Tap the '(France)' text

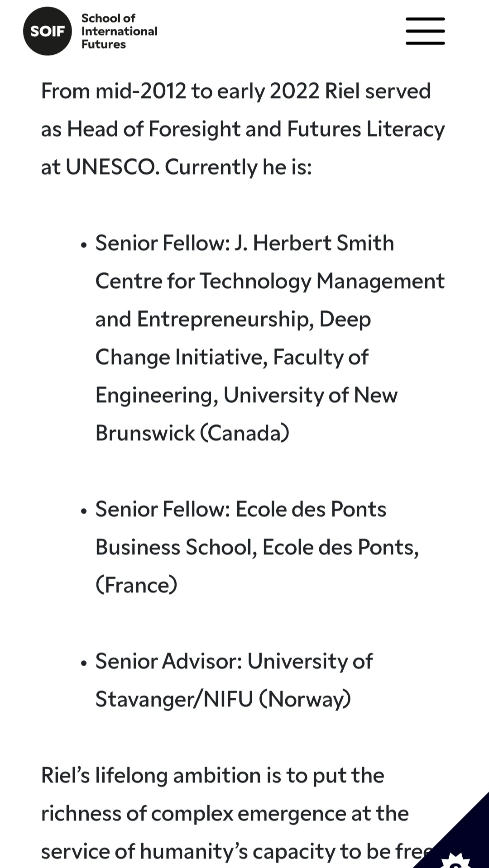(136, 585)
